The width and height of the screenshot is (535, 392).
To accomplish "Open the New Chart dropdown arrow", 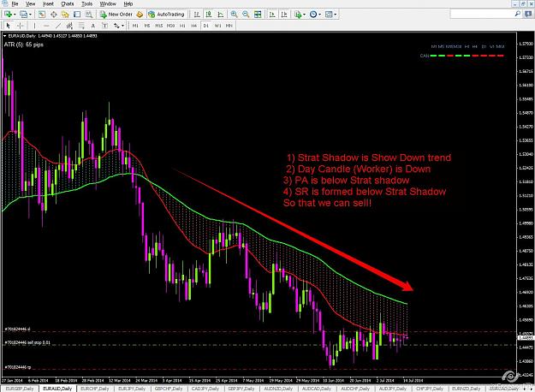I will (15, 15).
